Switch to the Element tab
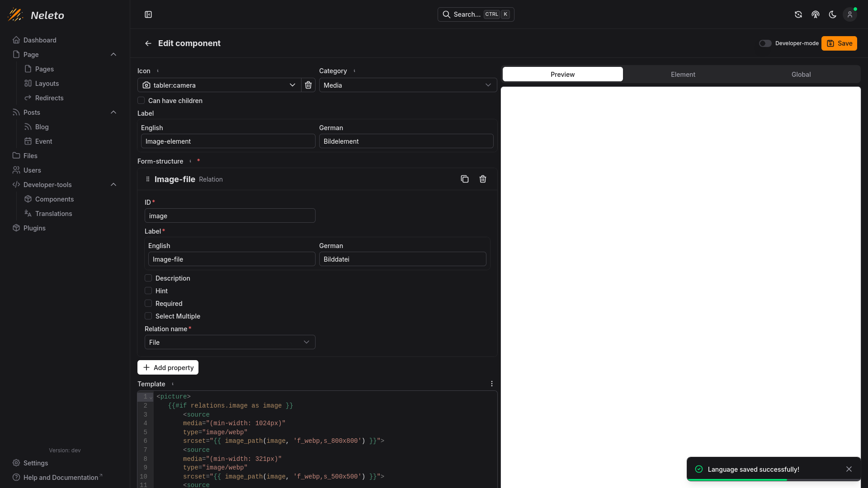 pyautogui.click(x=683, y=75)
